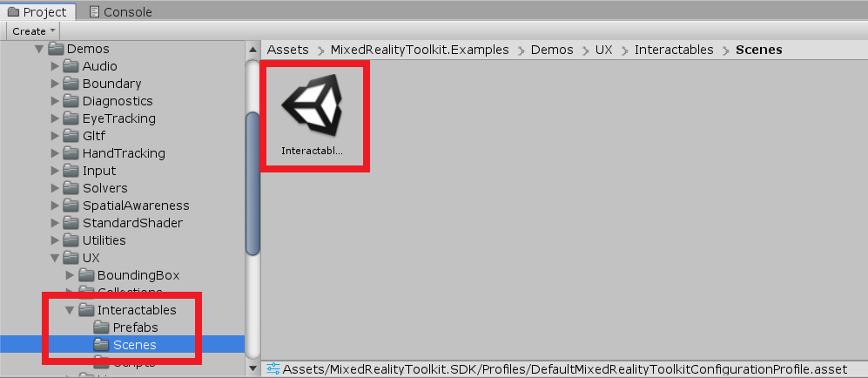
Task: Click the HandTracking folder icon
Action: (x=71, y=153)
